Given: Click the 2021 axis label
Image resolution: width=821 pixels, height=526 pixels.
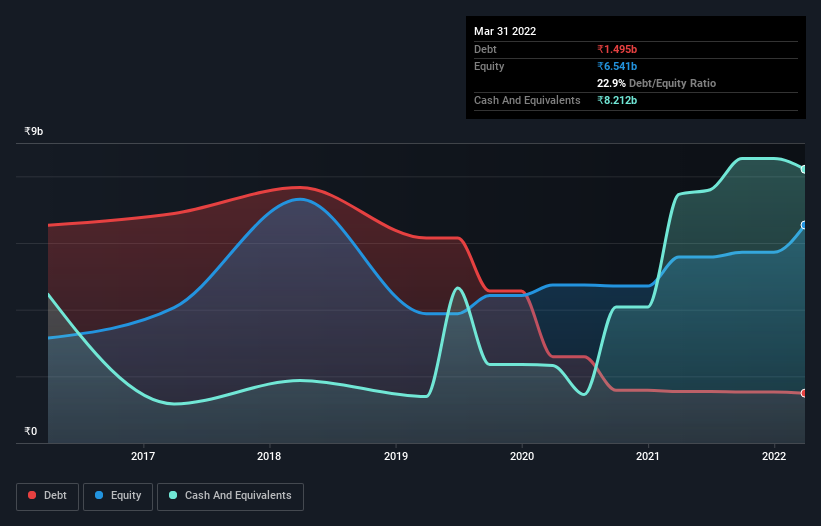Looking at the screenshot, I should [648, 456].
